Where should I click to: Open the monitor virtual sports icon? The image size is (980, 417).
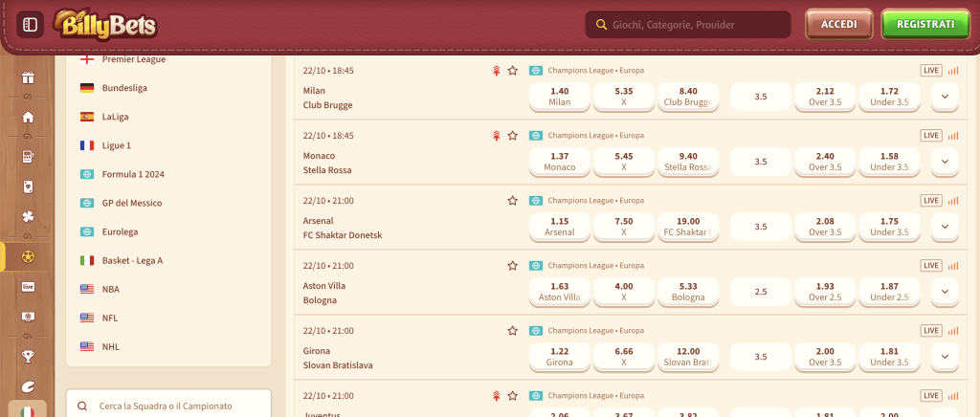28,317
